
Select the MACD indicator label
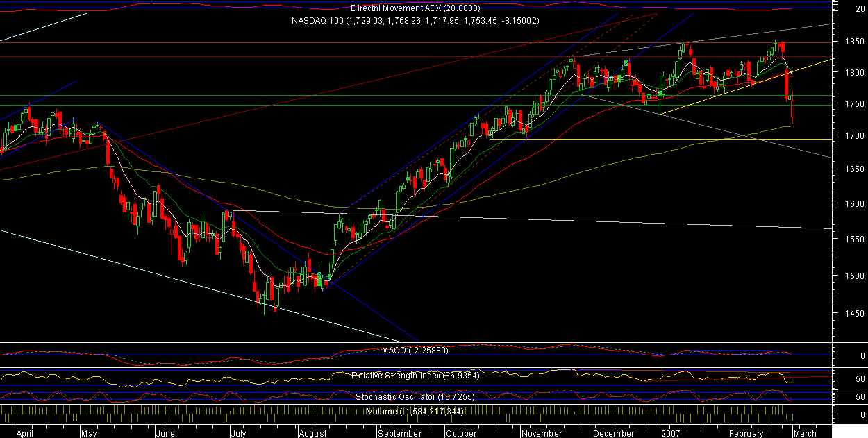(416, 351)
